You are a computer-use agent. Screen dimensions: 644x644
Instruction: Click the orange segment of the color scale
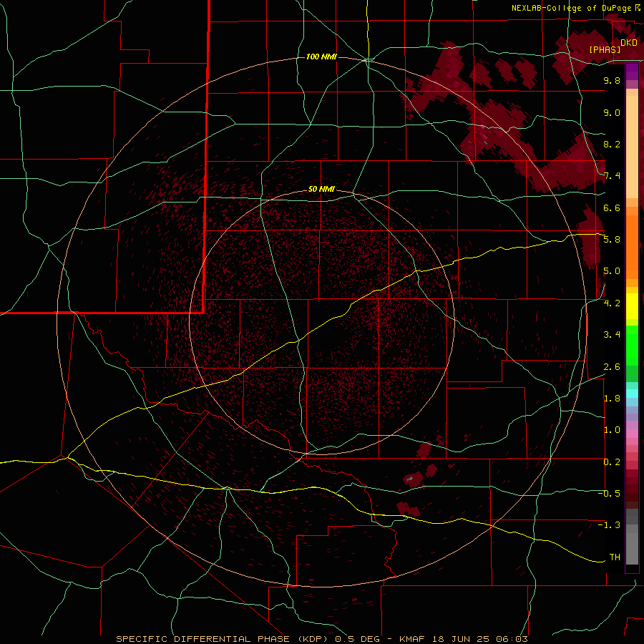coord(632,246)
